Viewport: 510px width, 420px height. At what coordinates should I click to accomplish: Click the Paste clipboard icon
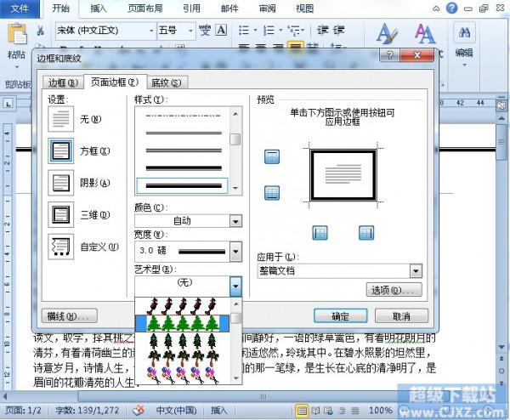point(17,33)
